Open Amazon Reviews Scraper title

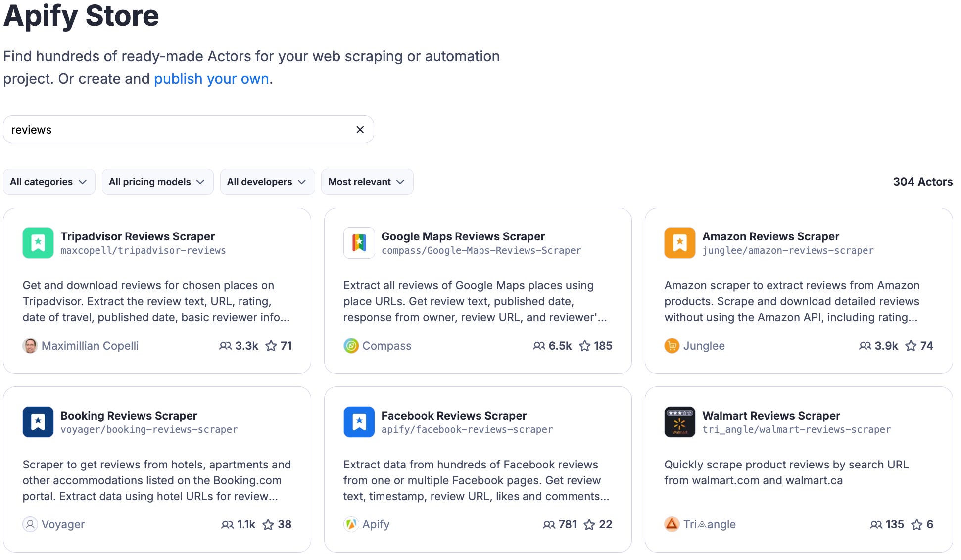point(771,236)
